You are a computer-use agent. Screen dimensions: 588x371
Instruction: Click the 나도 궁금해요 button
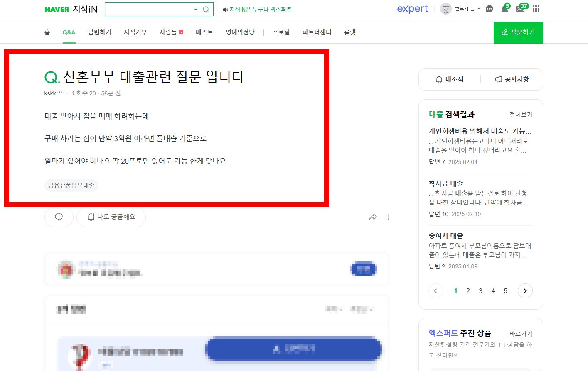(x=111, y=217)
